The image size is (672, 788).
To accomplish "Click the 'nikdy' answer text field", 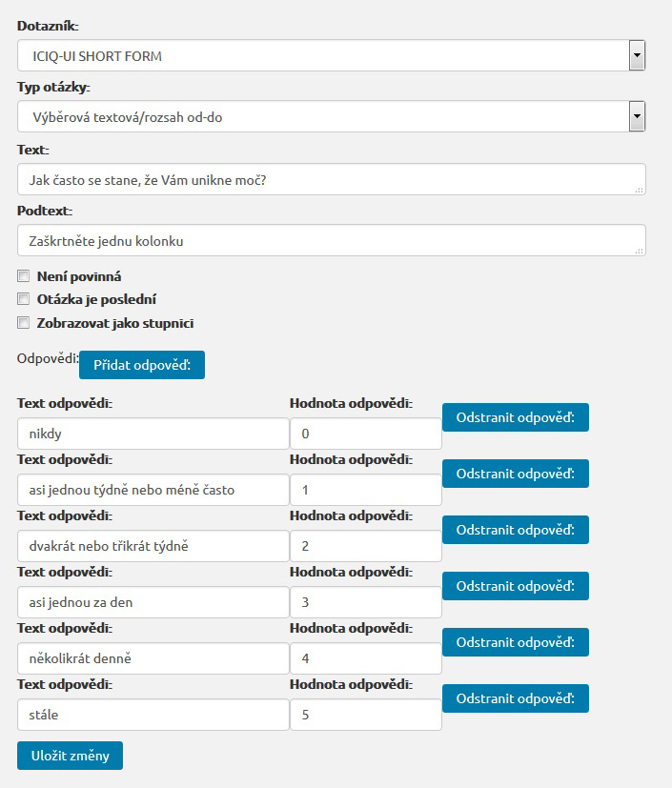I will coord(153,434).
